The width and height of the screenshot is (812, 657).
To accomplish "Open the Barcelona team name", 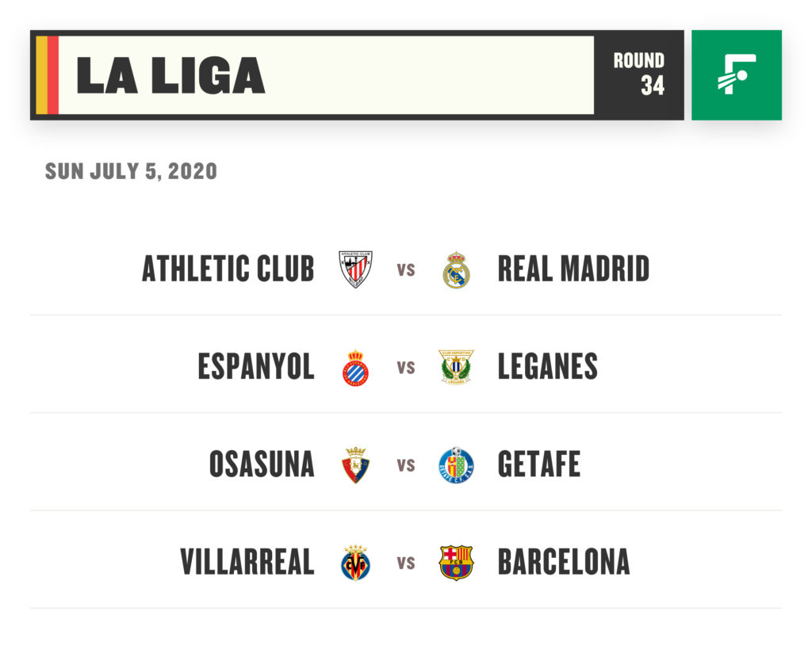I will (x=564, y=562).
